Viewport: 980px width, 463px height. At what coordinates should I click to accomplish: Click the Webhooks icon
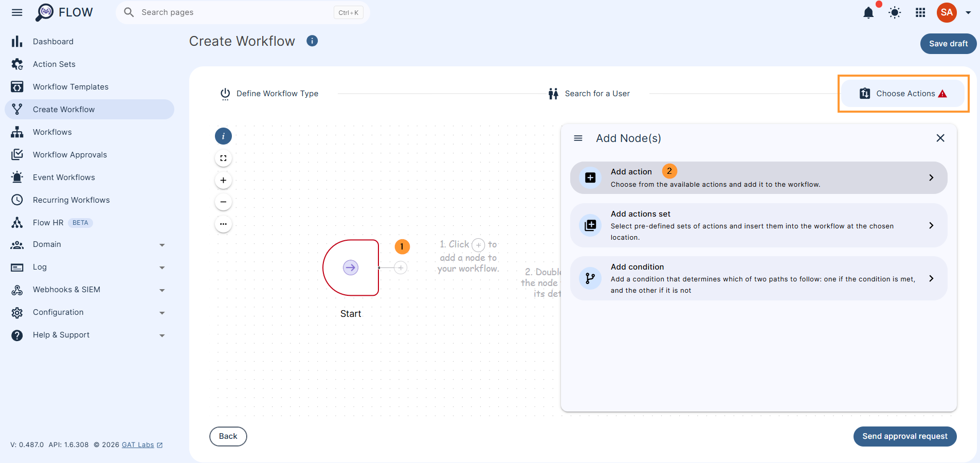pos(17,290)
